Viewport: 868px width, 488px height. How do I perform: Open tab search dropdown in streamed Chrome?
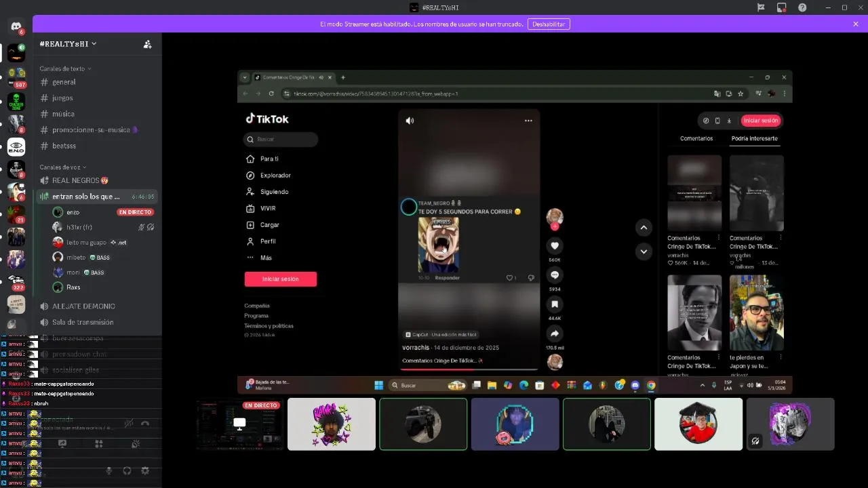coord(245,77)
